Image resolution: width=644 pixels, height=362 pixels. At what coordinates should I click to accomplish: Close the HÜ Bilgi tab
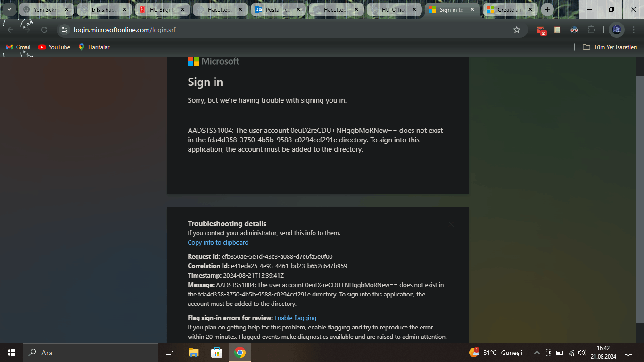(x=182, y=9)
